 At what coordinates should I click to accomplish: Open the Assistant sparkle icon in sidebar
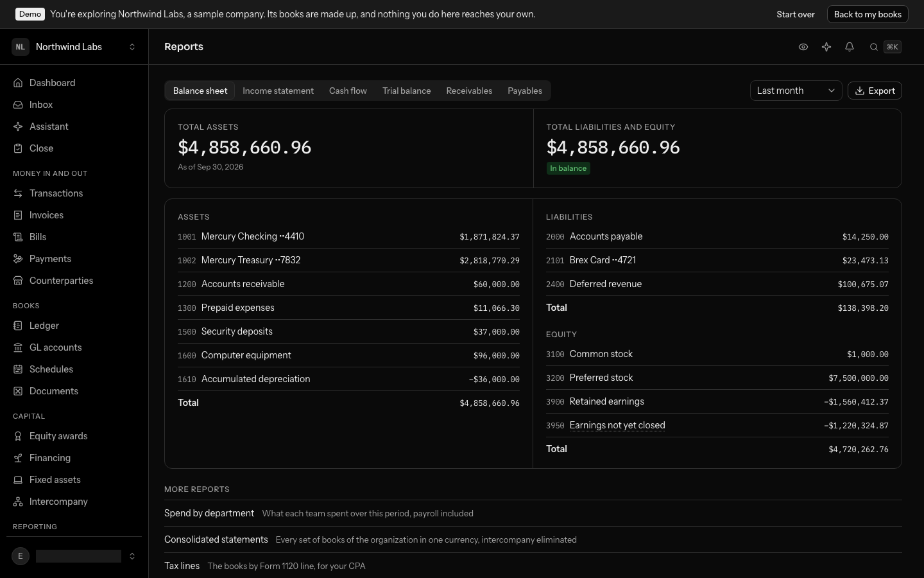pos(18,127)
